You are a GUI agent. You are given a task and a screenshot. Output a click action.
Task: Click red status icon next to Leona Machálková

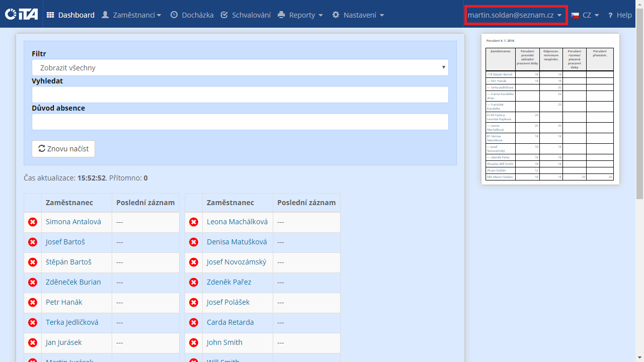[194, 222]
